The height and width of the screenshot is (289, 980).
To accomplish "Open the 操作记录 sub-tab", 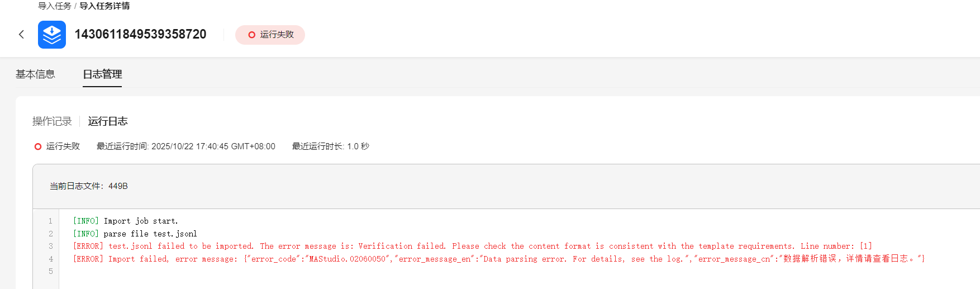I will 52,121.
